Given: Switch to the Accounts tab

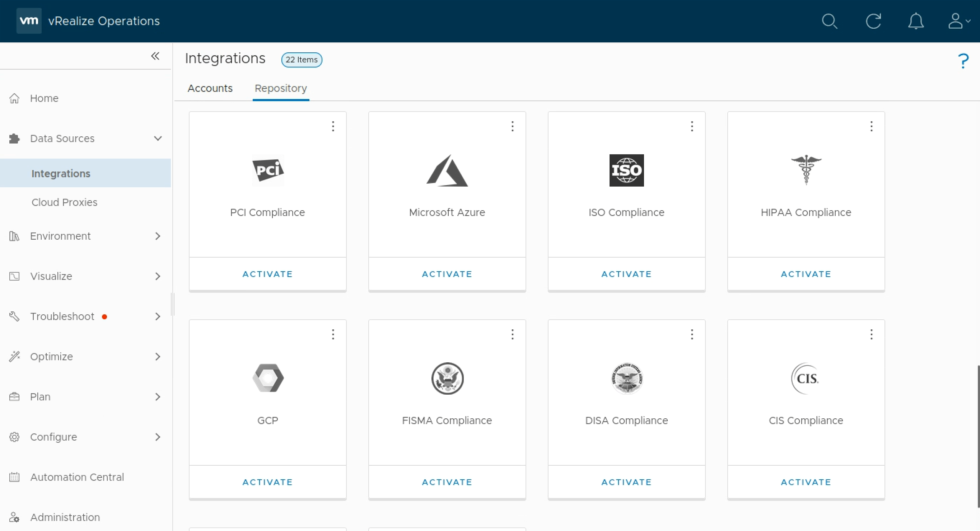Looking at the screenshot, I should [210, 88].
